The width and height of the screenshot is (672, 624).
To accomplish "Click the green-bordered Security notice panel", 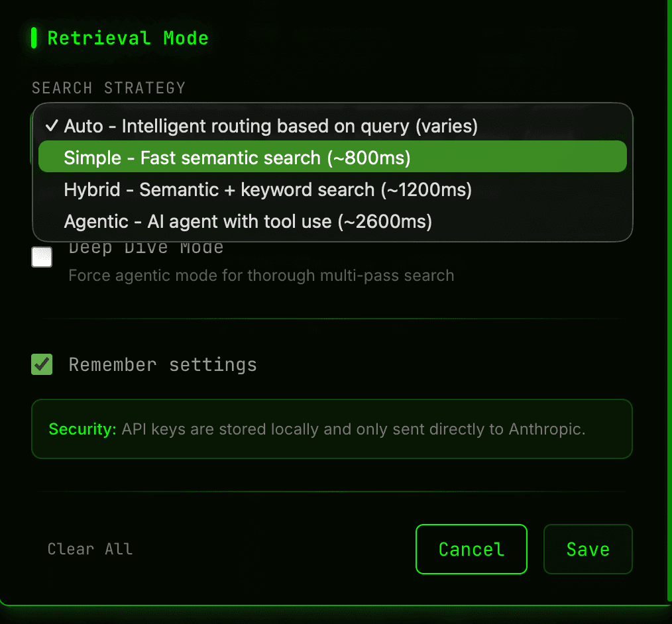I will pyautogui.click(x=331, y=429).
